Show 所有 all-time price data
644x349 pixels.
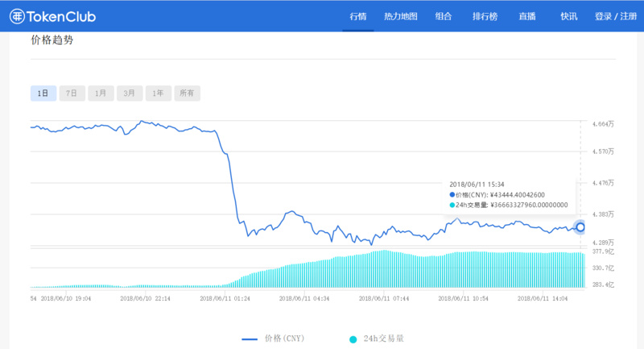click(187, 93)
